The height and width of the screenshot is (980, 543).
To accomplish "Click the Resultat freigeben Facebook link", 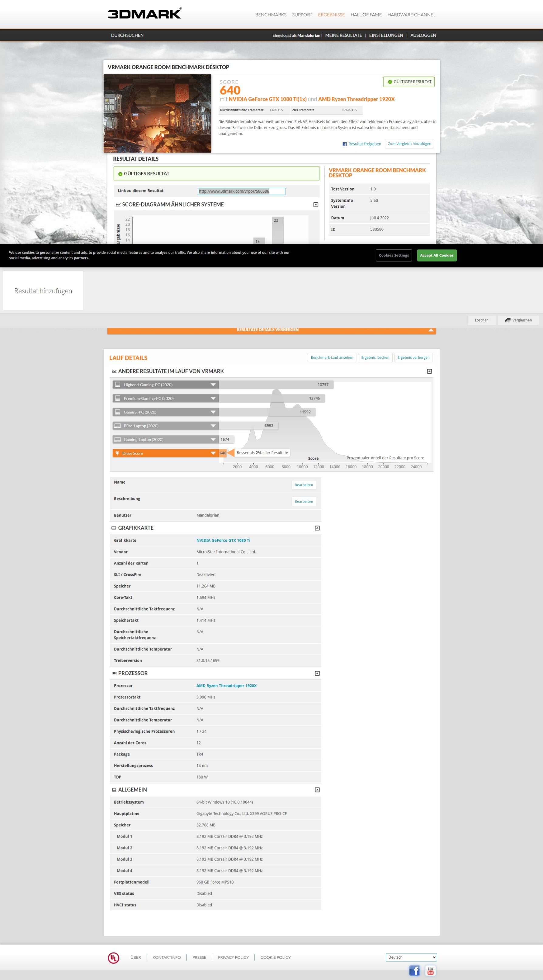I will click(362, 144).
